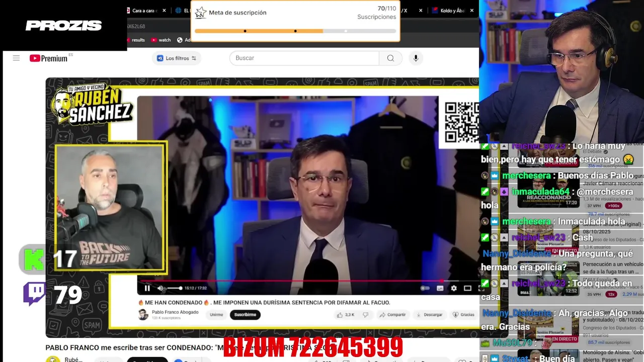Click username Nanny_Disidente before Una pregunta
644x362 pixels.
click(517, 254)
